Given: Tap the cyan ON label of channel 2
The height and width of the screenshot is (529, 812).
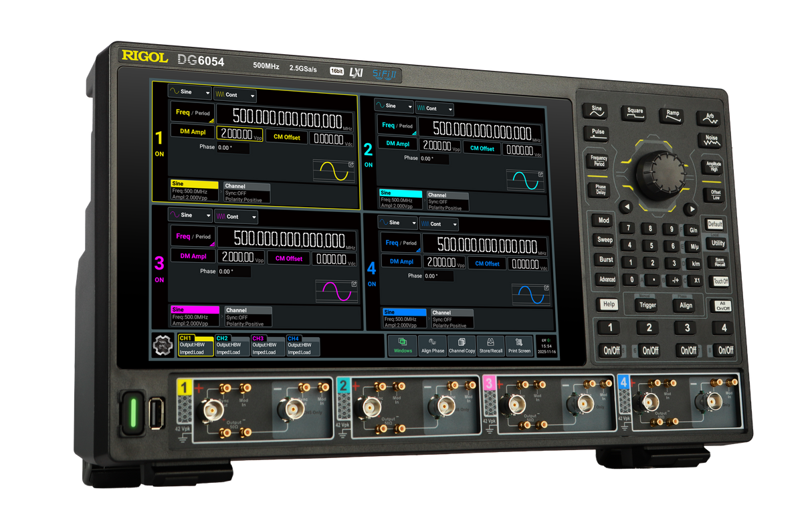Looking at the screenshot, I should pos(369,165).
